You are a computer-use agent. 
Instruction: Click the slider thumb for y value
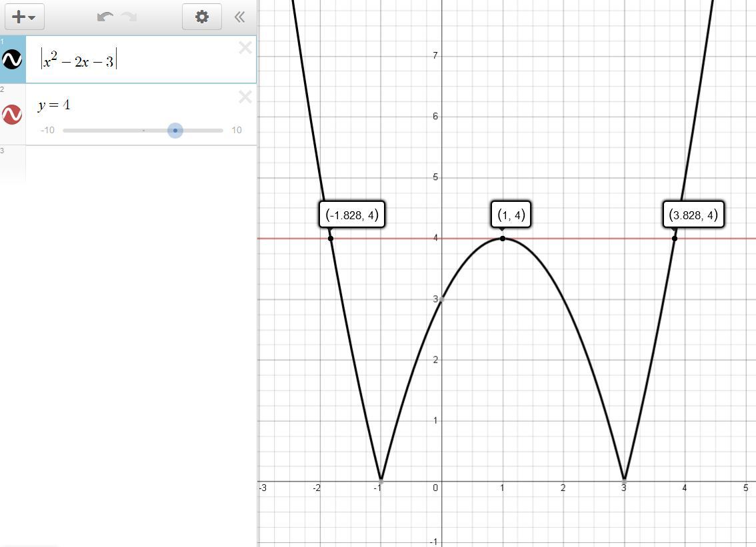(175, 131)
